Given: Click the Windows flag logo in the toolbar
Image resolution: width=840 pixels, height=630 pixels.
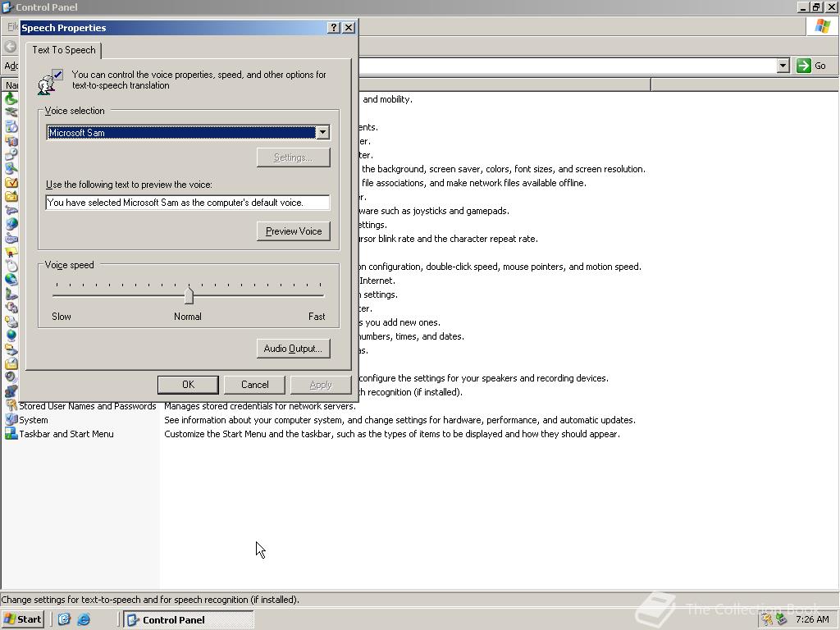Looking at the screenshot, I should click(822, 26).
